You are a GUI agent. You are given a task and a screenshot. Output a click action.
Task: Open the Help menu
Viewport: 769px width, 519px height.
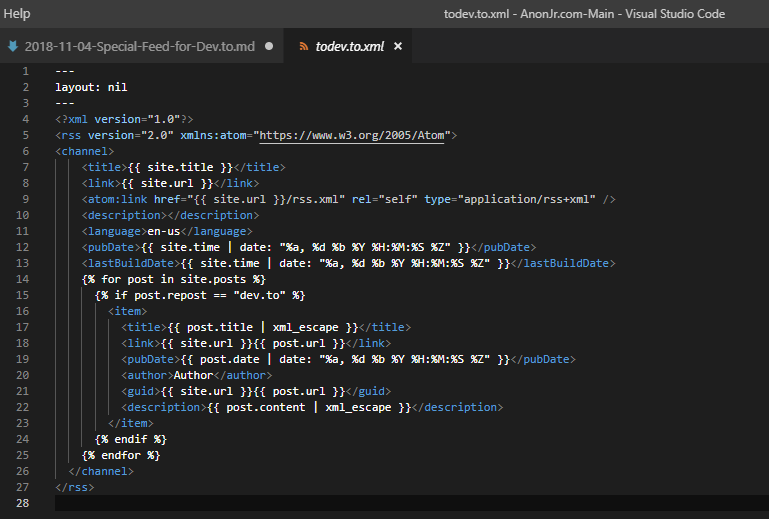(17, 14)
